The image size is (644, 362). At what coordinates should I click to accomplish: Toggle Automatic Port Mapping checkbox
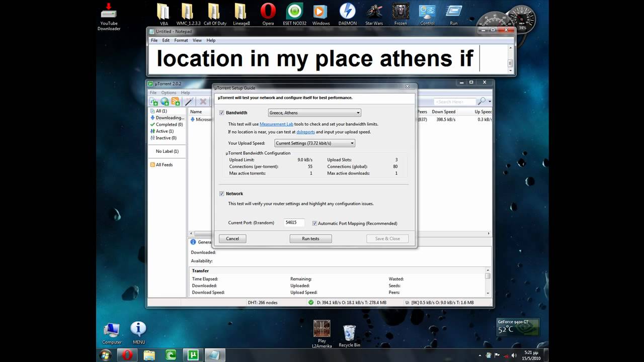(x=314, y=223)
